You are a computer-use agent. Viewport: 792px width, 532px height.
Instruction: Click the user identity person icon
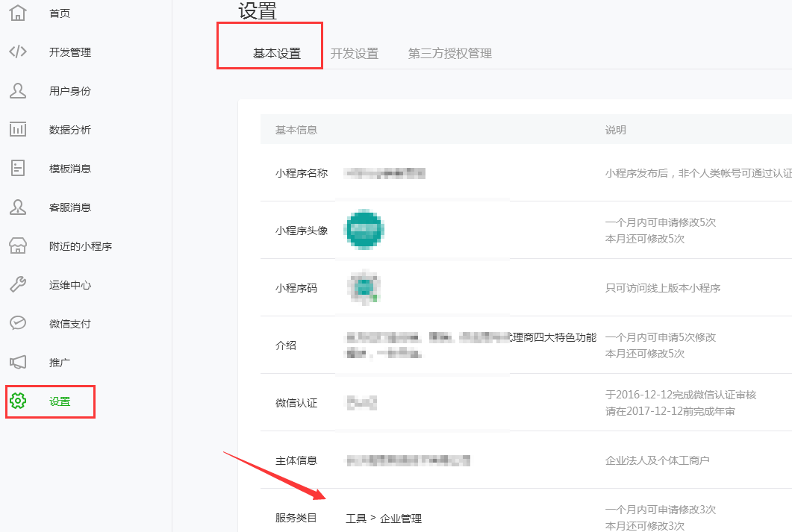tap(18, 91)
